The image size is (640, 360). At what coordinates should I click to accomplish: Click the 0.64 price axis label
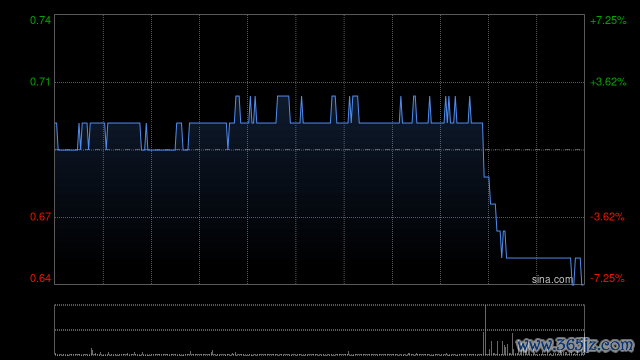tap(40, 278)
